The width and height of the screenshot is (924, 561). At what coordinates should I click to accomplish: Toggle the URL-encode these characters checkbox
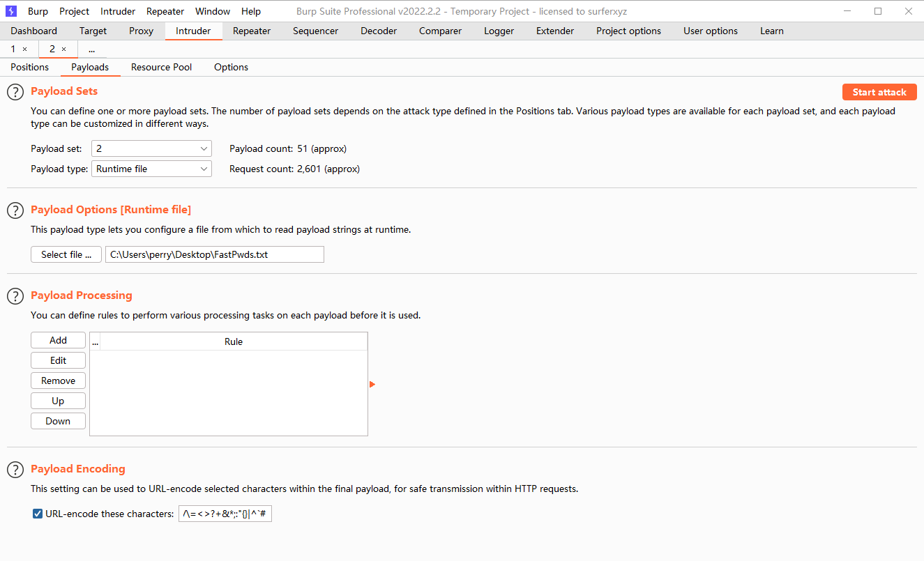38,514
